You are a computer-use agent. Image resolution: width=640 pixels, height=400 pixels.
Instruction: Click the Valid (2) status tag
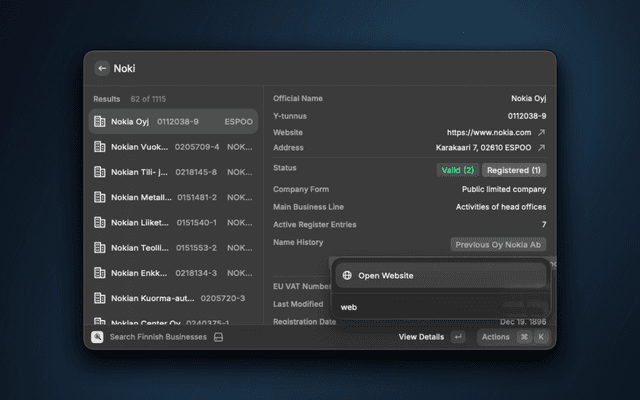[458, 170]
